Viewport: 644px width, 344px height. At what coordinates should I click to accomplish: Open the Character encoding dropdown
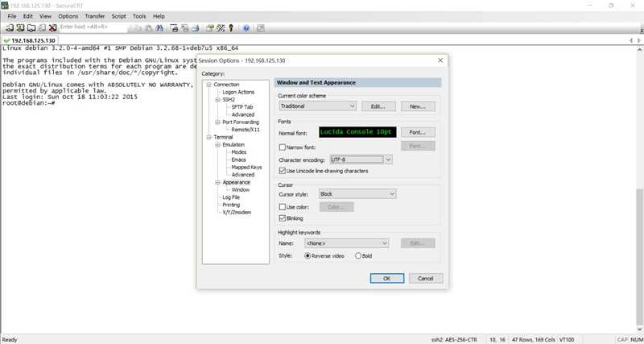point(361,160)
